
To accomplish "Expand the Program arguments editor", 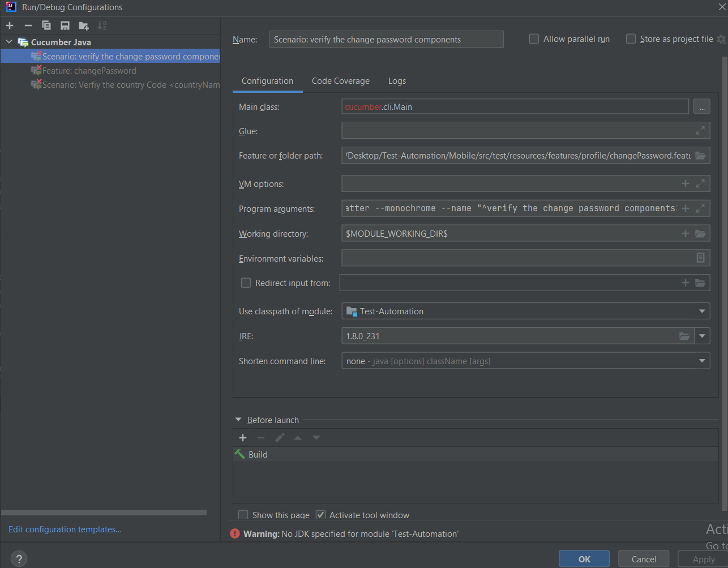I will (700, 208).
